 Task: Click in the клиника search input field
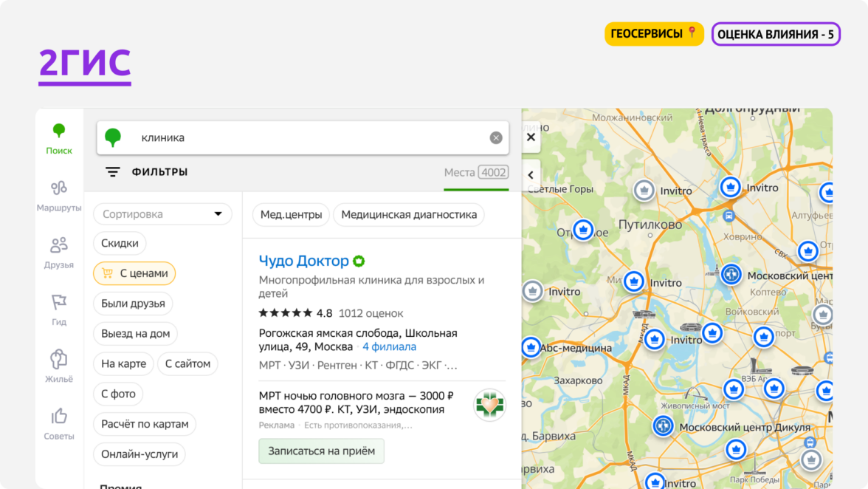pyautogui.click(x=295, y=138)
